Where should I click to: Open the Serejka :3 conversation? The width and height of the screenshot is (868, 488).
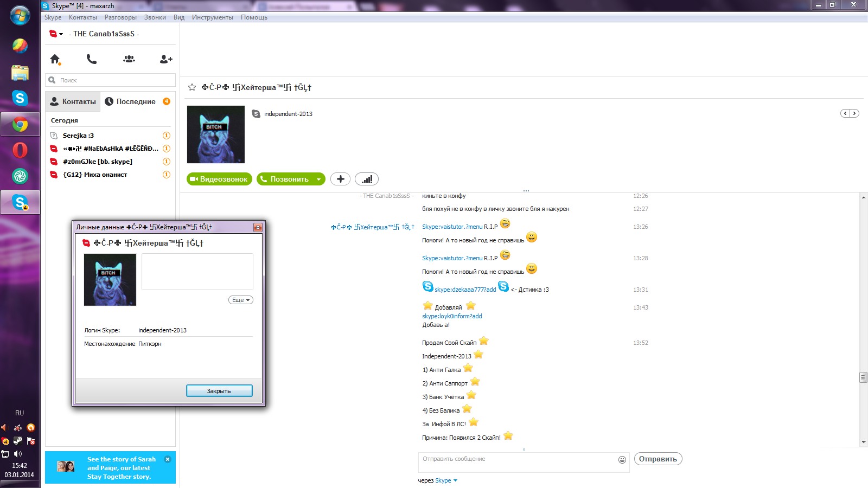coord(111,136)
